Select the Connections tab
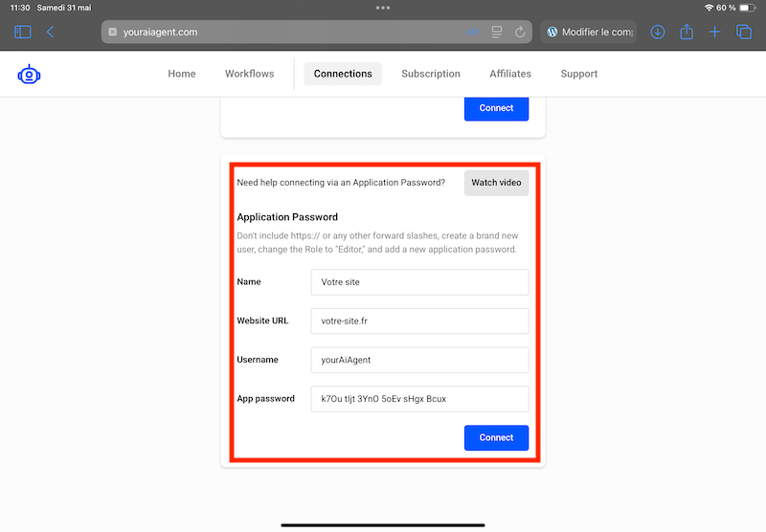The height and width of the screenshot is (532, 766). point(343,74)
